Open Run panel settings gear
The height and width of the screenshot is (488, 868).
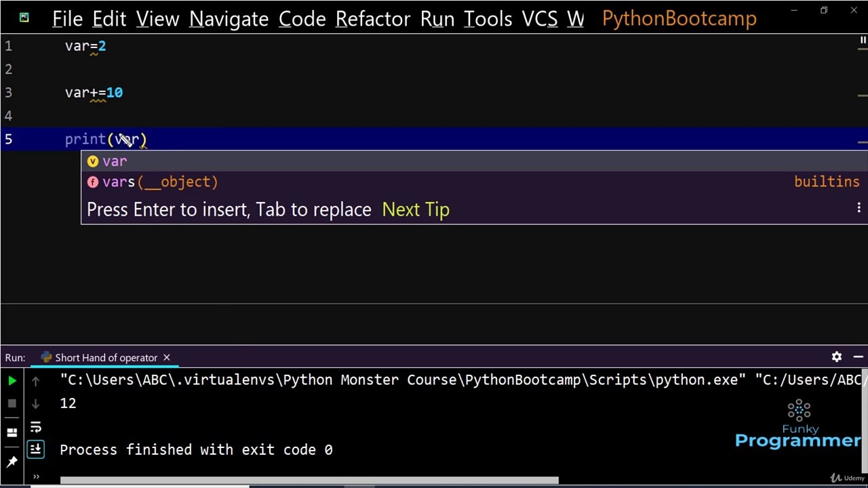(x=837, y=357)
